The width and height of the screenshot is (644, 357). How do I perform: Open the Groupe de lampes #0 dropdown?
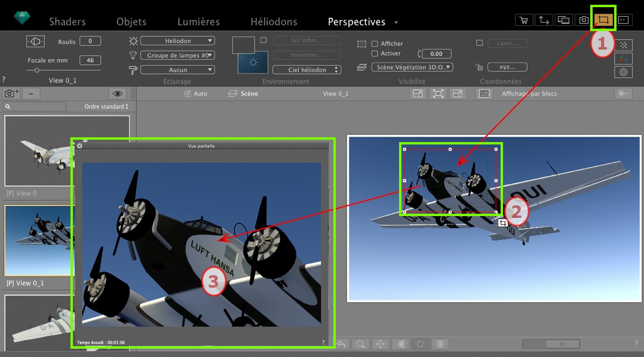click(177, 55)
